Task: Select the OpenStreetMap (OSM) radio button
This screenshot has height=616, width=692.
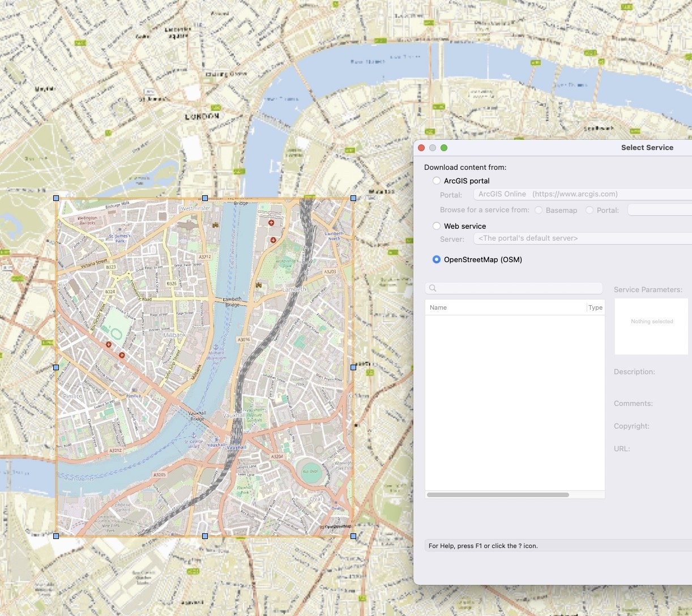Action: coord(437,259)
